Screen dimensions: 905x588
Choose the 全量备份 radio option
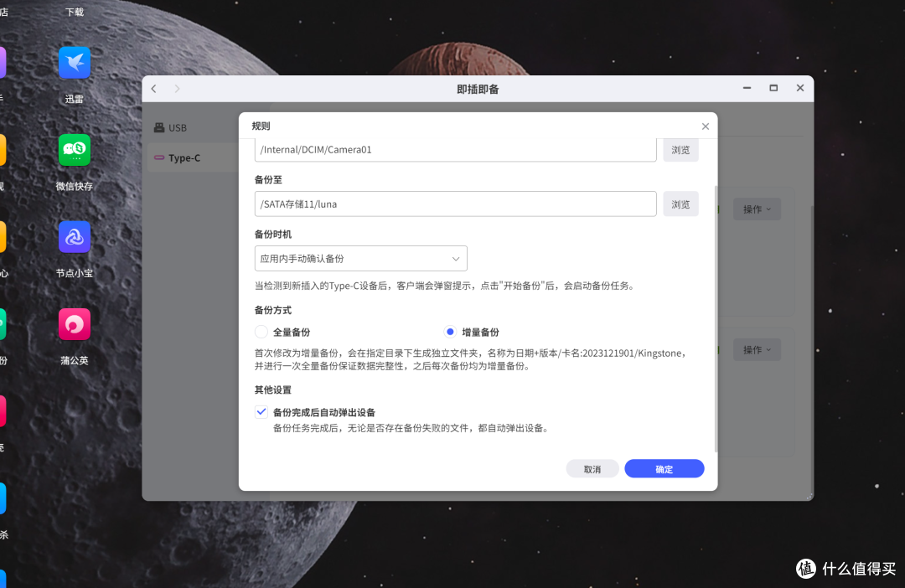[261, 332]
